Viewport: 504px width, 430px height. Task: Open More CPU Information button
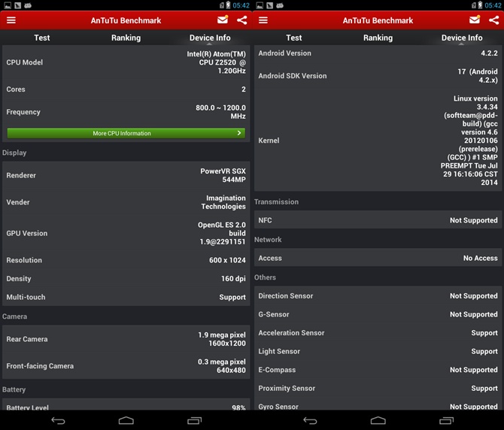point(126,133)
